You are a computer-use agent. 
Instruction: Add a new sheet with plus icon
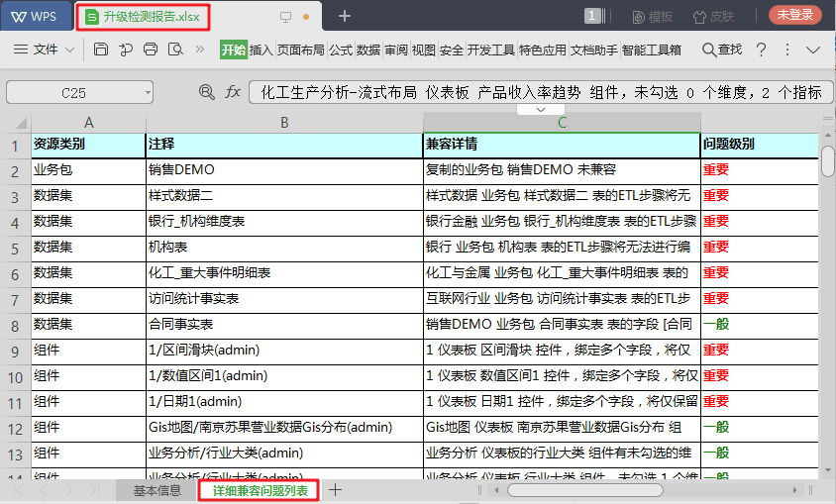[x=336, y=490]
